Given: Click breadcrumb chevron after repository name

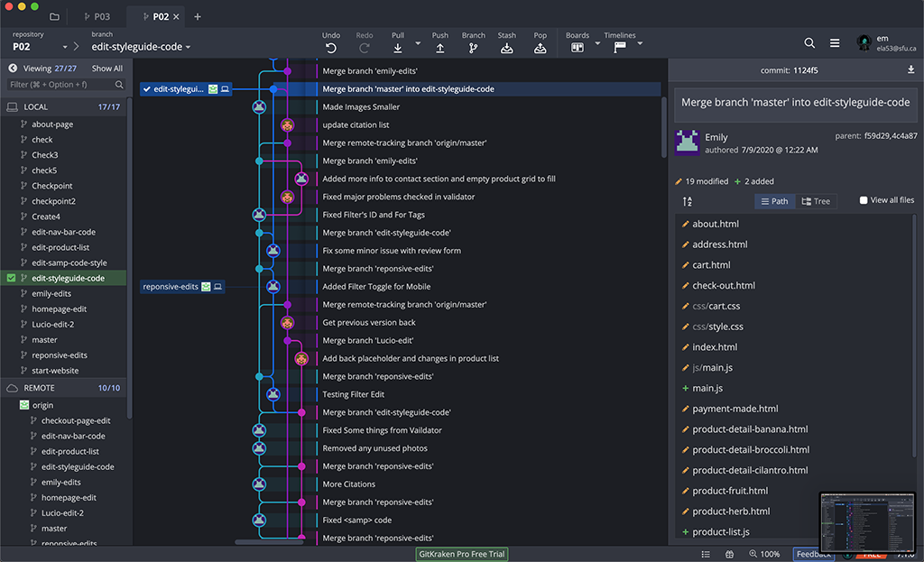Looking at the screenshot, I should pyautogui.click(x=77, y=47).
